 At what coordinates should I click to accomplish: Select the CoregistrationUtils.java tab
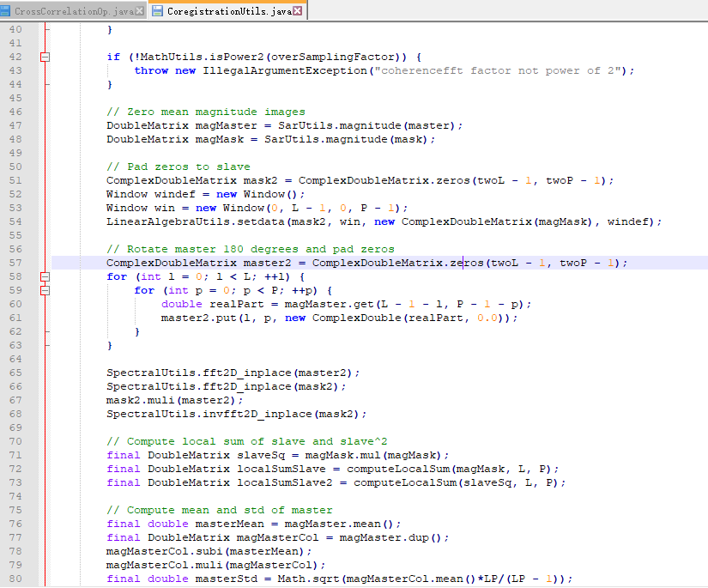point(229,11)
